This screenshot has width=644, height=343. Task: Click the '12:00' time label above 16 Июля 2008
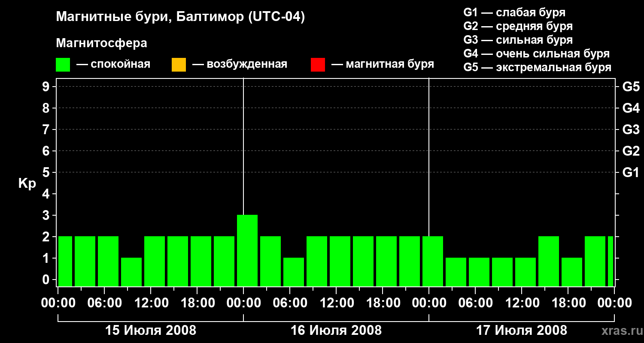click(337, 303)
